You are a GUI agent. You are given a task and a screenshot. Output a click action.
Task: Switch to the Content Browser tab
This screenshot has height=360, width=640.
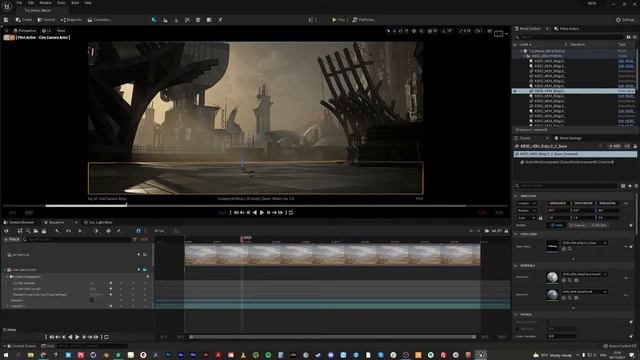(x=19, y=222)
